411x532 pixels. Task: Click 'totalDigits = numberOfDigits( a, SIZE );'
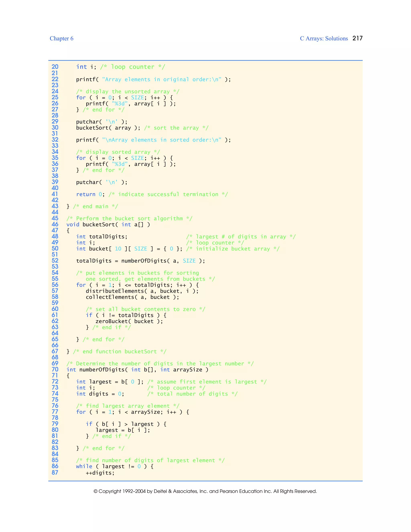[x=140, y=261]
